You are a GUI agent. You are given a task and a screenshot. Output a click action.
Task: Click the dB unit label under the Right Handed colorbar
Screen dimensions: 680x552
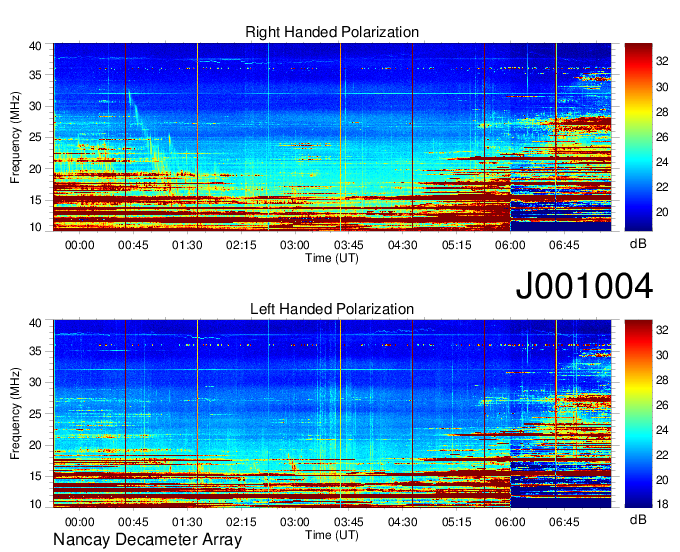tap(638, 244)
